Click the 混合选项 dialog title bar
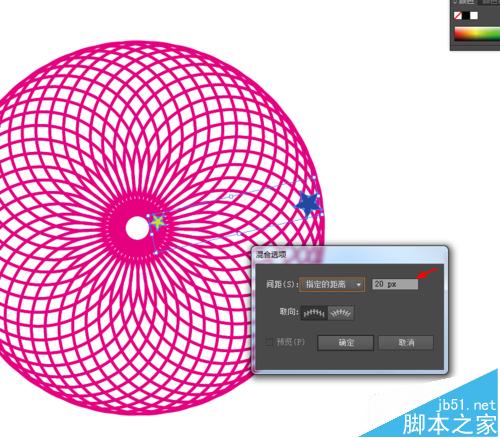The image size is (500, 439). [x=350, y=255]
